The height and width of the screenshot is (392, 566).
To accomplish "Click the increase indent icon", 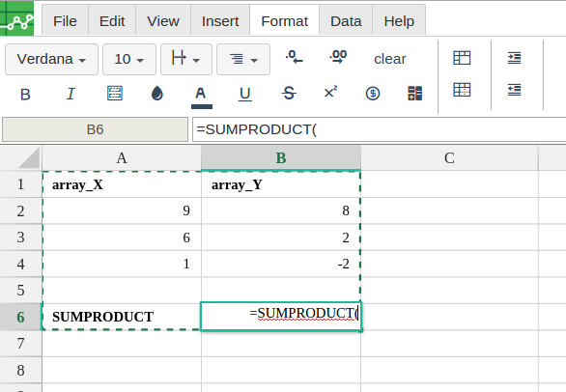I will click(x=514, y=58).
